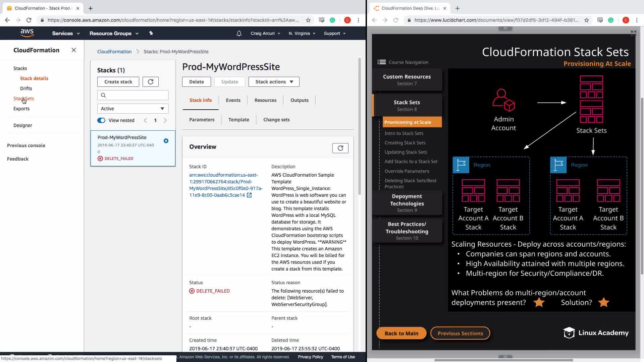Click the AWS logo home icon
Image resolution: width=644 pixels, height=362 pixels.
point(27,33)
